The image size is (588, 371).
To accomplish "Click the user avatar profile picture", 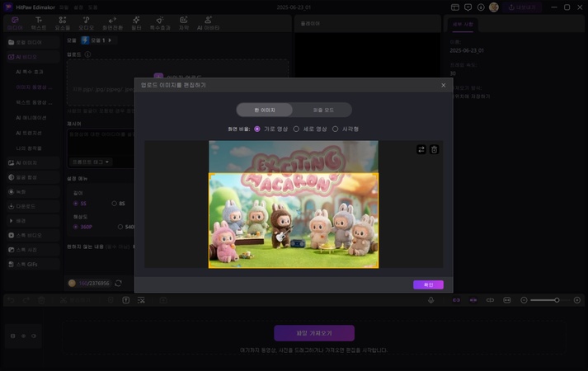I will tap(493, 7).
